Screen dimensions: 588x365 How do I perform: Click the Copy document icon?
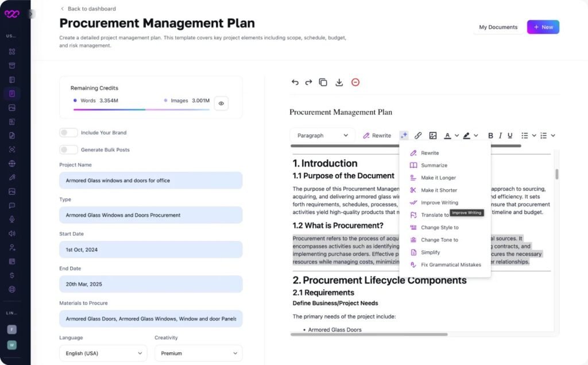click(x=323, y=82)
